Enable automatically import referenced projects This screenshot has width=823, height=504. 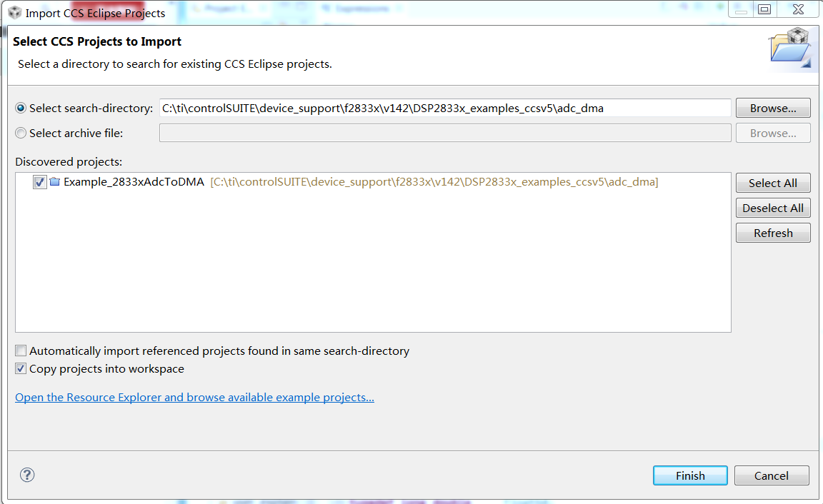click(21, 351)
